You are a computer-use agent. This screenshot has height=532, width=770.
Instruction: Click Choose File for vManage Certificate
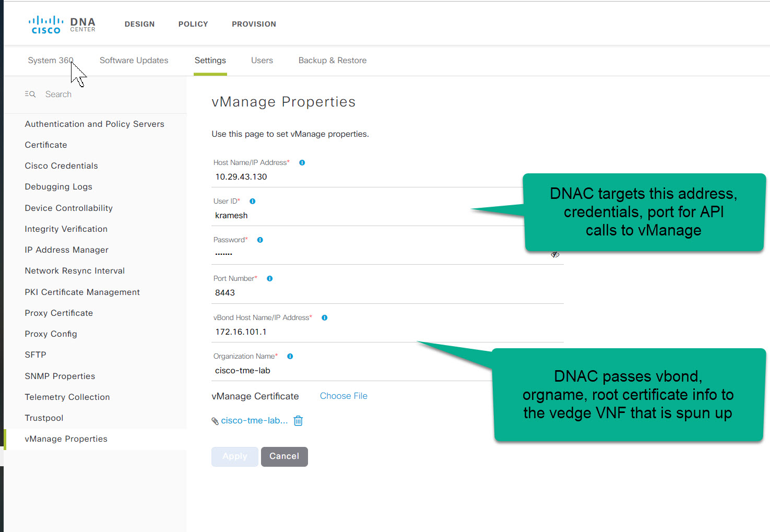point(343,396)
